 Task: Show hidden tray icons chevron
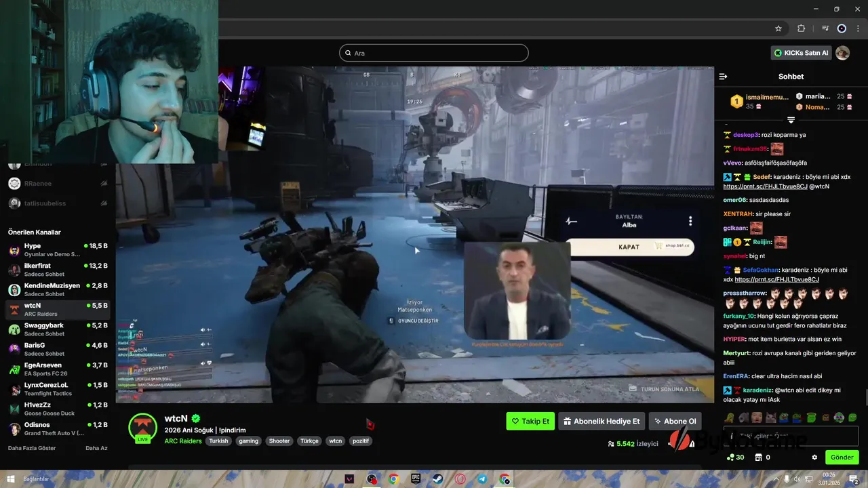pyautogui.click(x=776, y=479)
